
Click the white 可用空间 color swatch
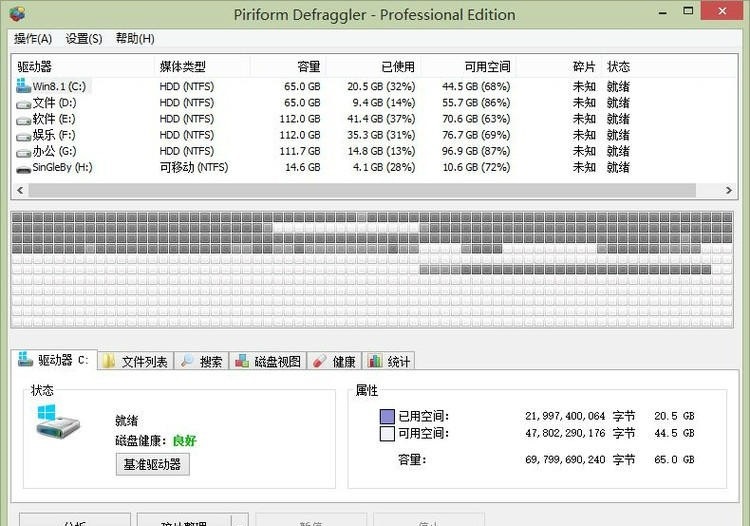[387, 433]
